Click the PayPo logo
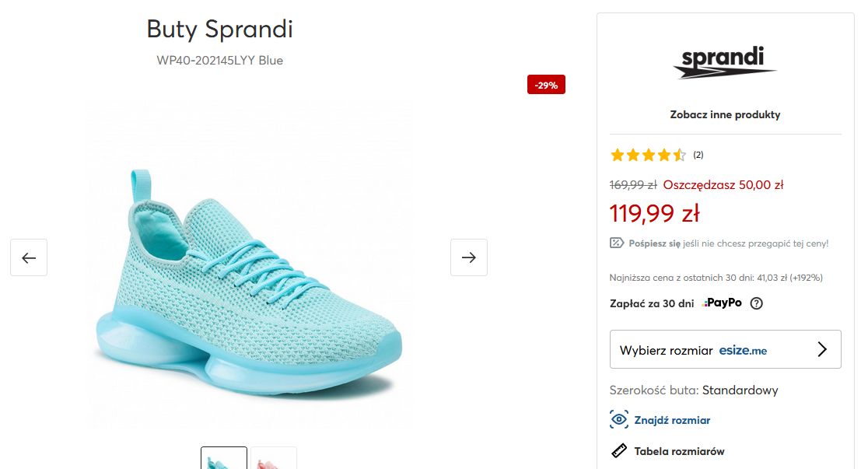 click(x=721, y=303)
